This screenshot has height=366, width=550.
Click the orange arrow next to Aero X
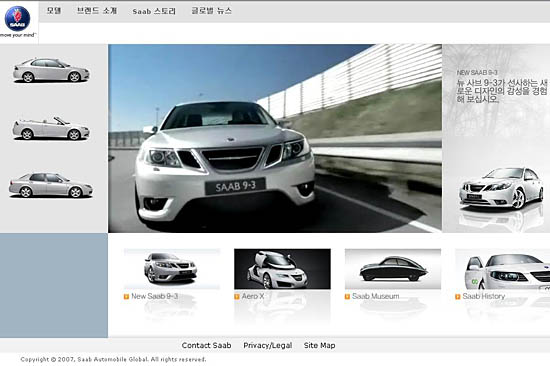237,297
